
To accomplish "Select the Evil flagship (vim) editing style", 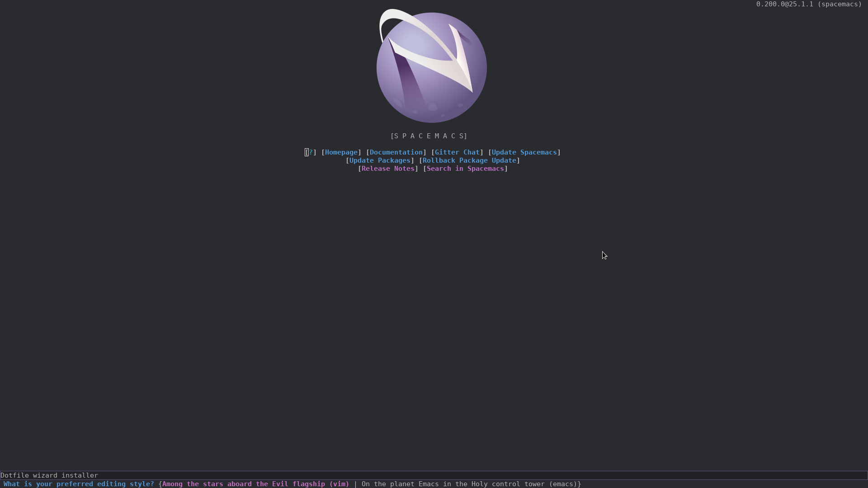I will point(256,484).
